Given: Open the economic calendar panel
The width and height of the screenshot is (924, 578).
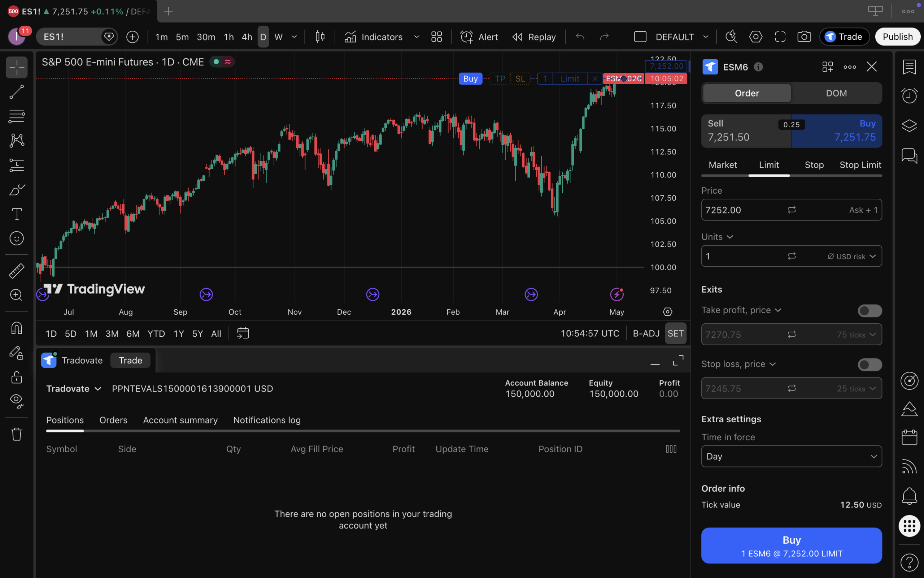Looking at the screenshot, I should point(909,437).
